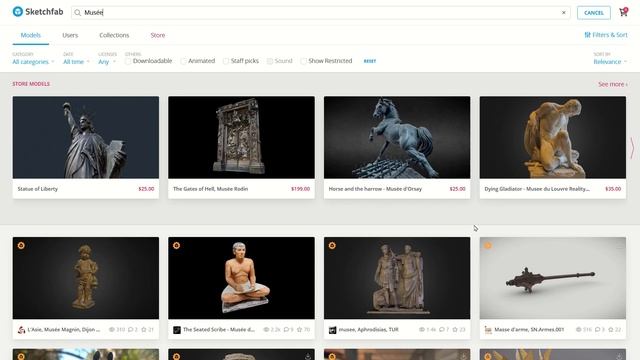640x360 pixels.
Task: Open the All time date dropdown
Action: [x=76, y=62]
